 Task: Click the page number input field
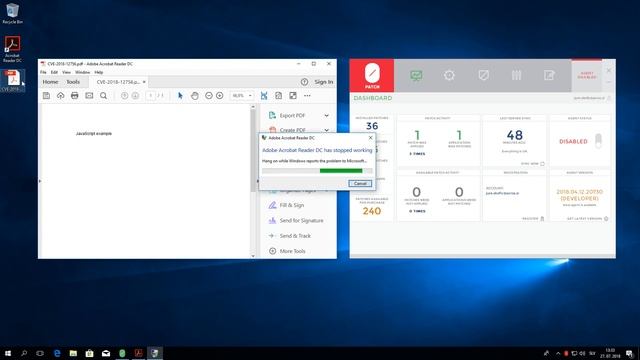150,96
